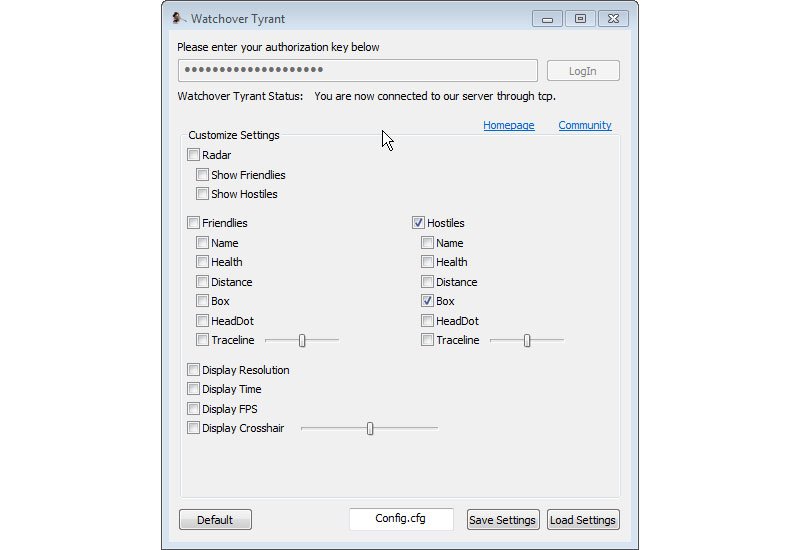Toggle Show Friendlies under Radar
800x550 pixels.
pos(202,175)
